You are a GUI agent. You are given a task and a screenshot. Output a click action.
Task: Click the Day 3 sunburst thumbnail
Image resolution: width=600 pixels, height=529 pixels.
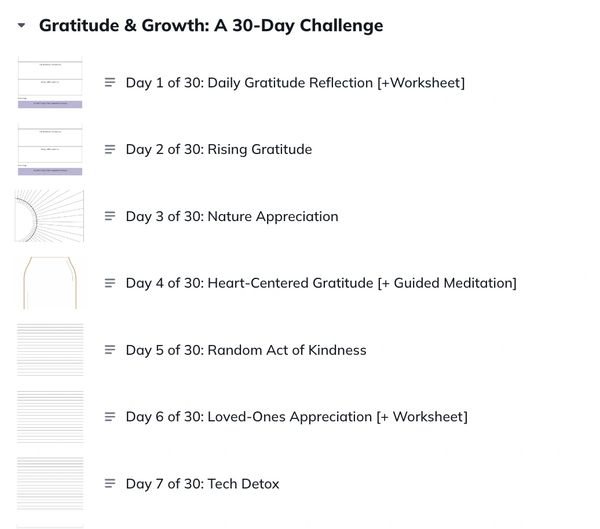click(x=50, y=216)
